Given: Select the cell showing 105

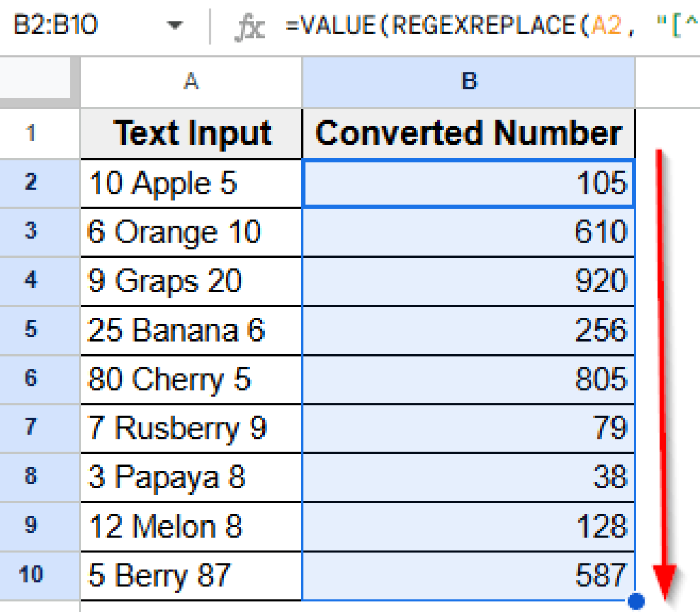Looking at the screenshot, I should [x=468, y=183].
